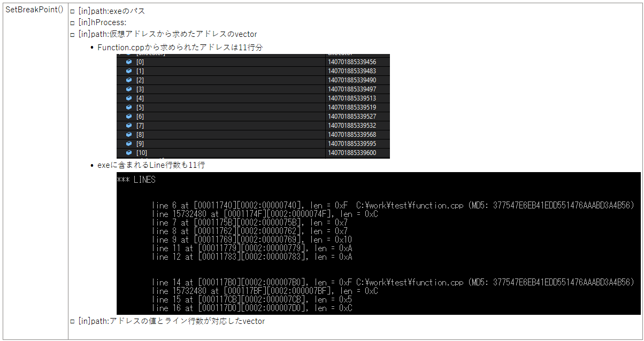Select the watch icon beside item [9]
Viewport: 644px width, 341px height.
pyautogui.click(x=128, y=143)
